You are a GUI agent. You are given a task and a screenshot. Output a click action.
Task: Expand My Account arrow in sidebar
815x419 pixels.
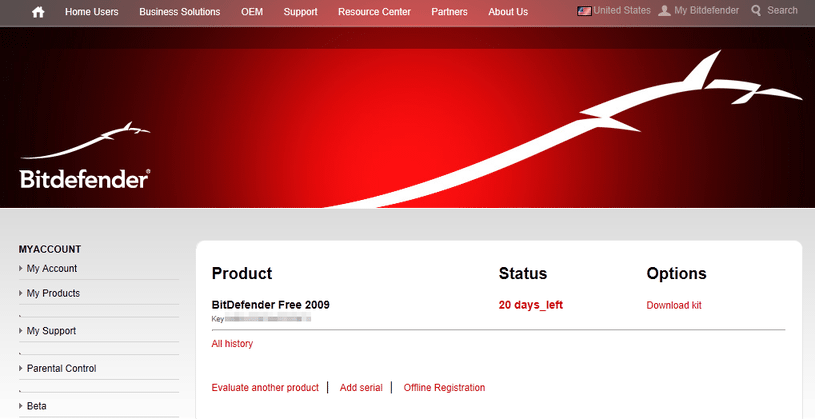(x=21, y=268)
